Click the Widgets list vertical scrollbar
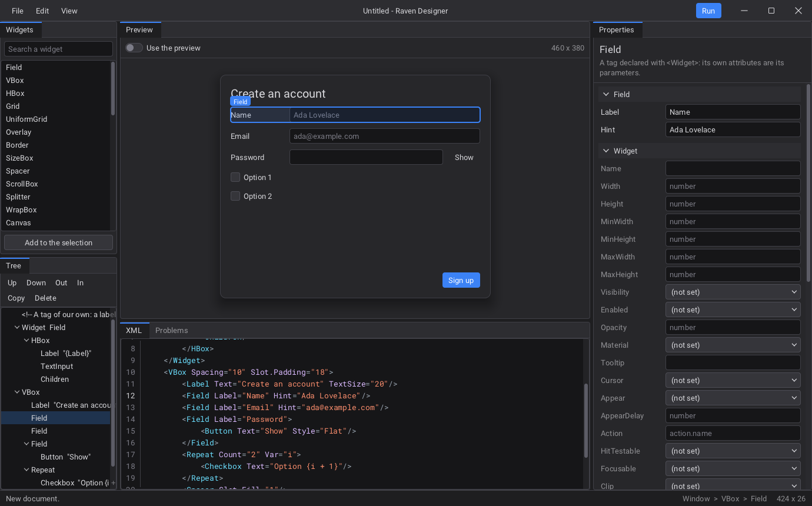This screenshot has width=812, height=506. click(x=113, y=89)
